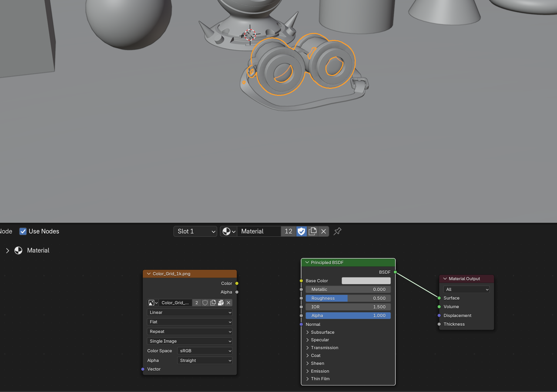Expand the Transmission panel
Screen dimensions: 557x392
coord(308,348)
